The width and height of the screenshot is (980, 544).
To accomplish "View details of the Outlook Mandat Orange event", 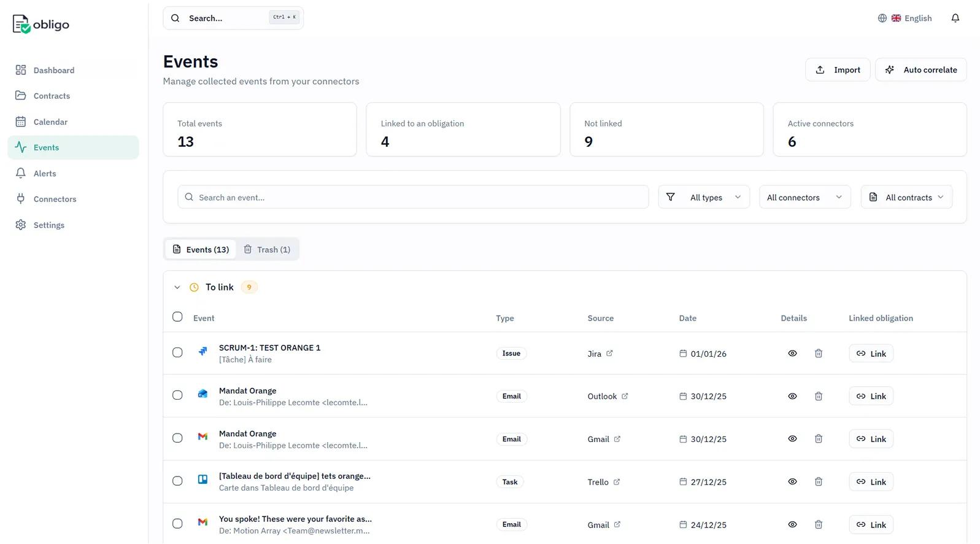I will [x=792, y=397].
